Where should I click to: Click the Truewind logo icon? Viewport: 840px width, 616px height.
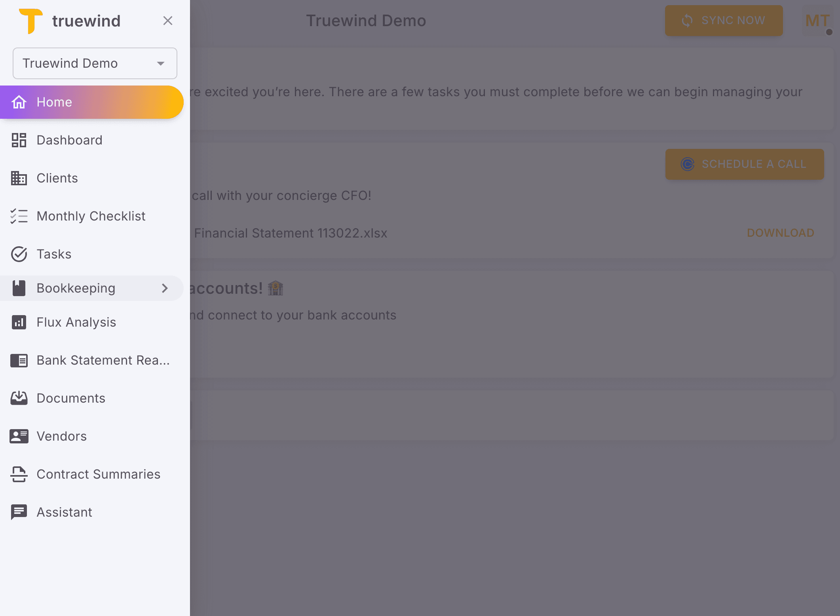click(31, 21)
